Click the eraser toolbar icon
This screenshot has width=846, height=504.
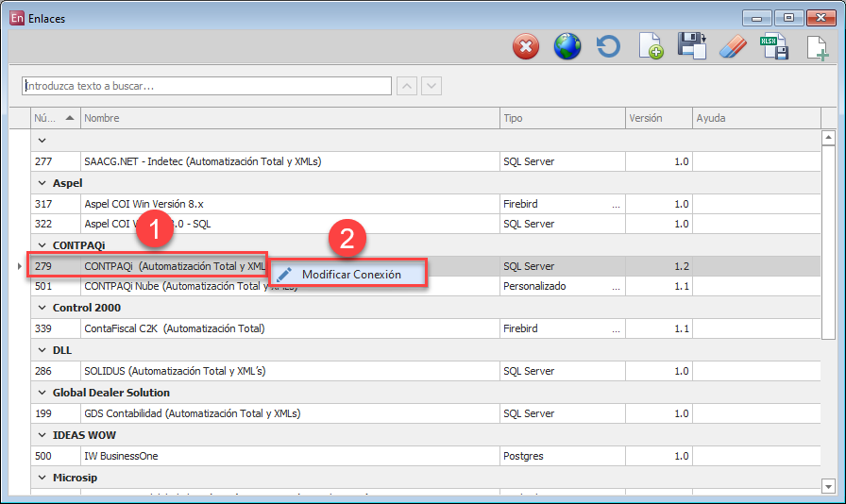[x=734, y=47]
